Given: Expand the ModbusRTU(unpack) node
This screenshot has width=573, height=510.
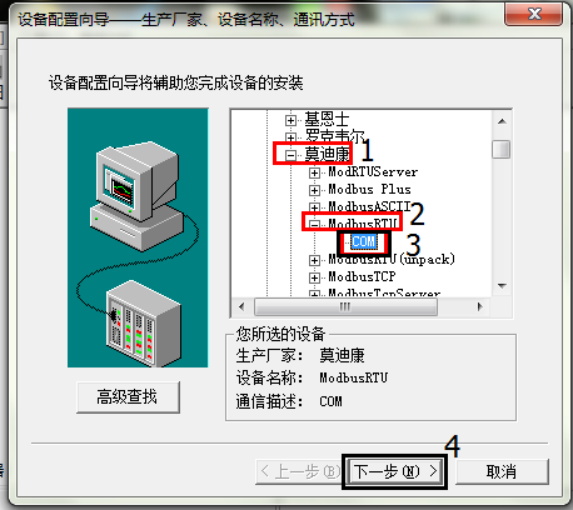Looking at the screenshot, I should tap(314, 260).
